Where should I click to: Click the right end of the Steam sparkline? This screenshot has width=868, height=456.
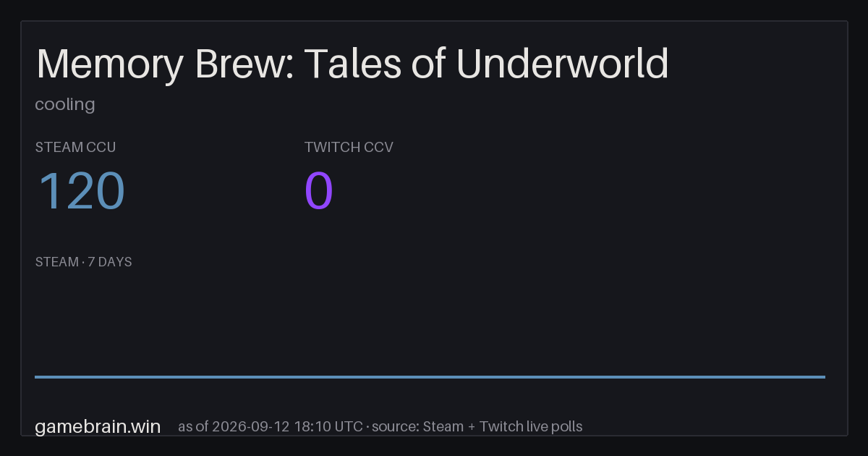824,376
